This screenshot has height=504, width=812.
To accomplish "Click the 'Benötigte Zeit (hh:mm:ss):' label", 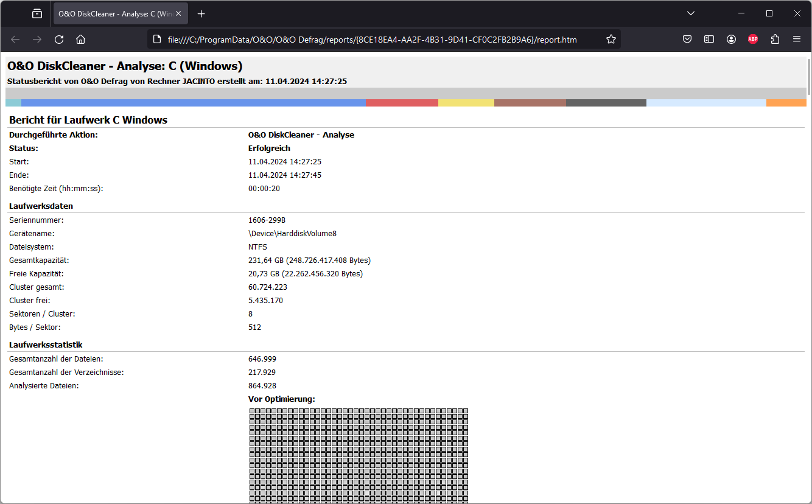I will pos(56,188).
